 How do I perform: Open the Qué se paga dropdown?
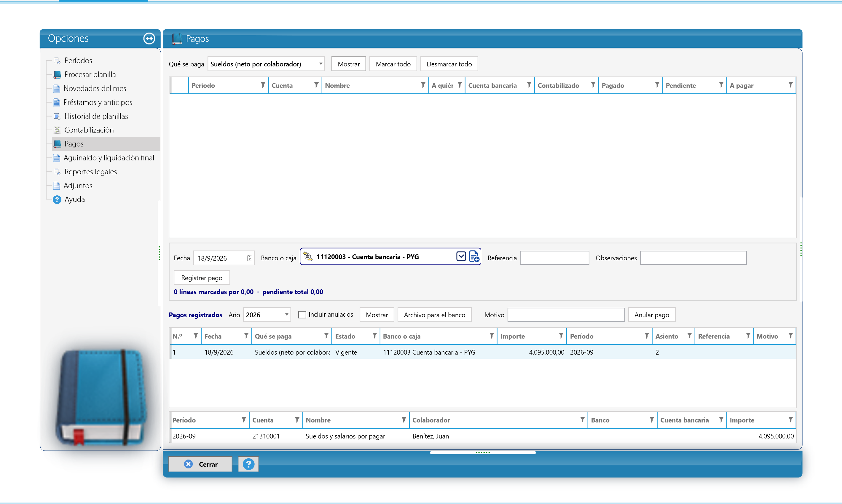pos(266,64)
